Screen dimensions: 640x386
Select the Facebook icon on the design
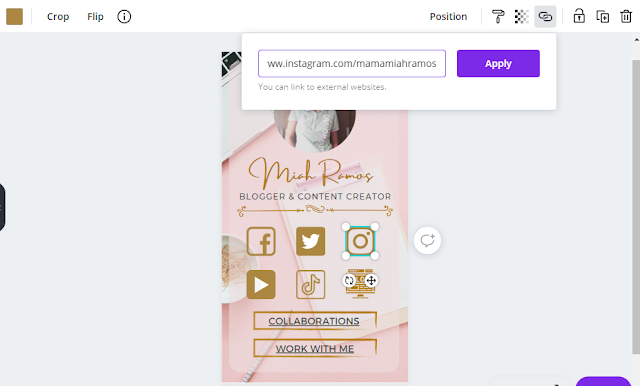click(x=261, y=241)
